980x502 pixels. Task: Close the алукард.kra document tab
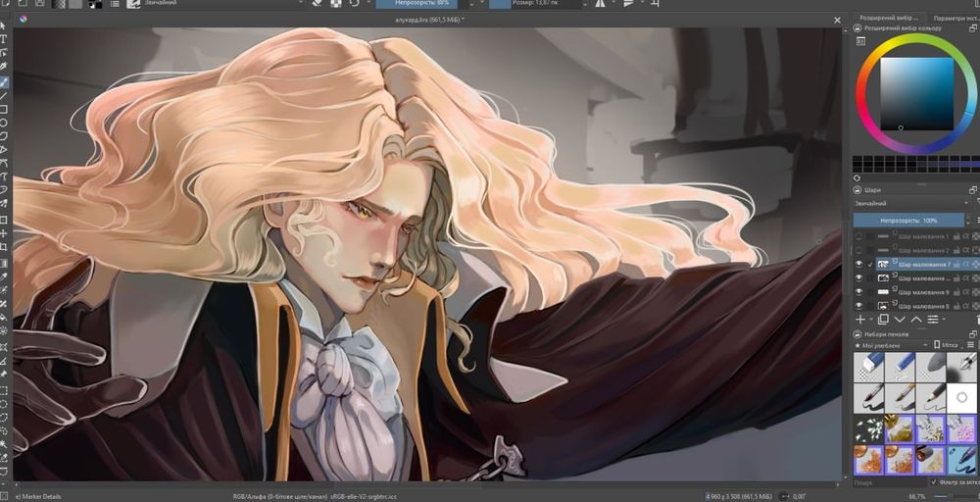838,20
